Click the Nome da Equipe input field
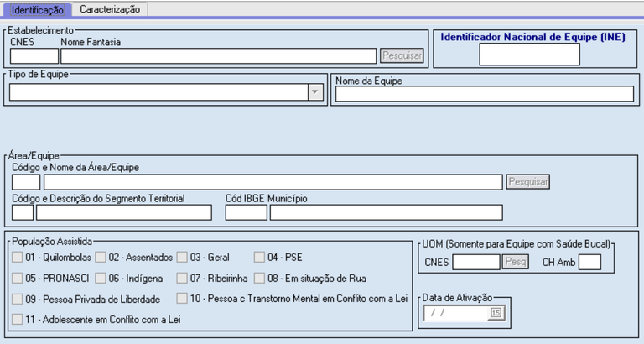The height and width of the screenshot is (344, 644). click(x=485, y=94)
